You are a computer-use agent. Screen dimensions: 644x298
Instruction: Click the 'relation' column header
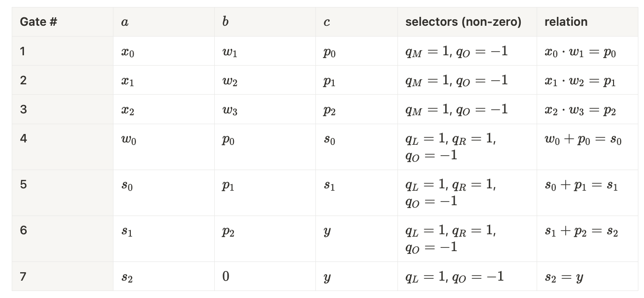point(566,22)
